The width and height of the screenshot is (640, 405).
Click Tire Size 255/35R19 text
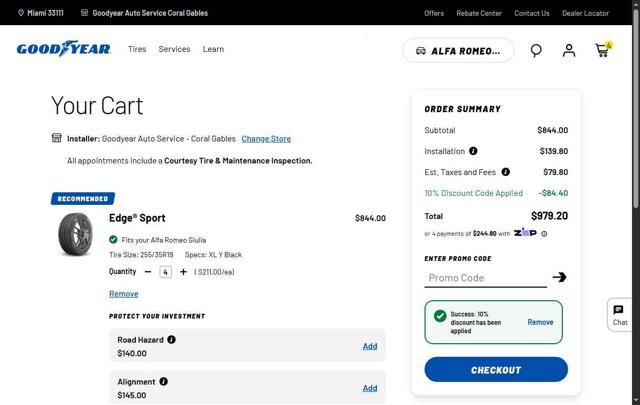pos(141,255)
